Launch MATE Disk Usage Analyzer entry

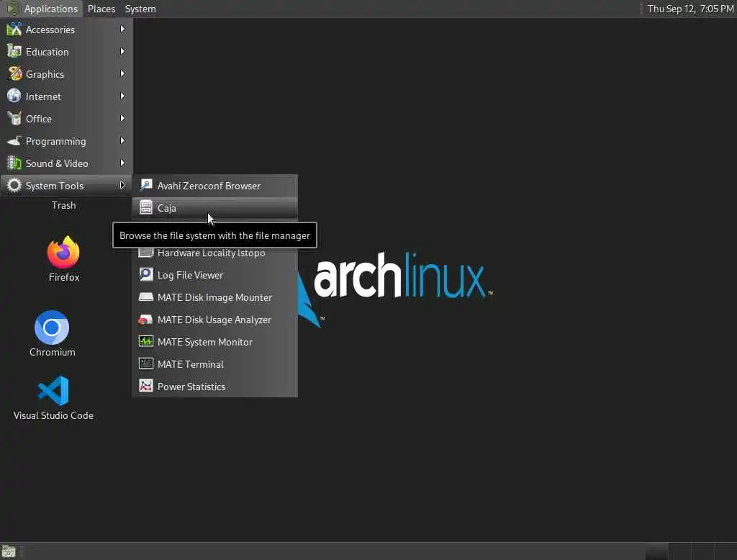[x=214, y=320]
